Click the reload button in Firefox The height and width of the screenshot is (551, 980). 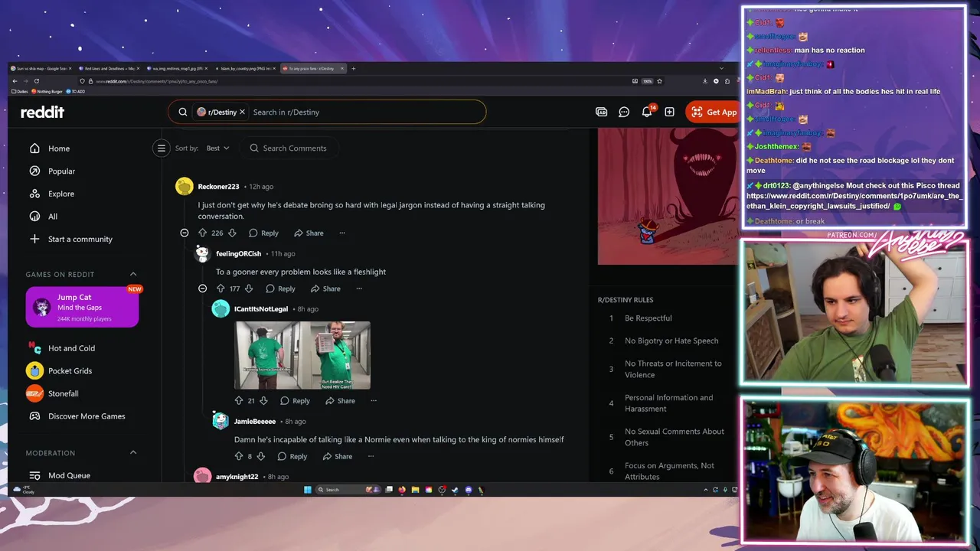click(x=36, y=81)
